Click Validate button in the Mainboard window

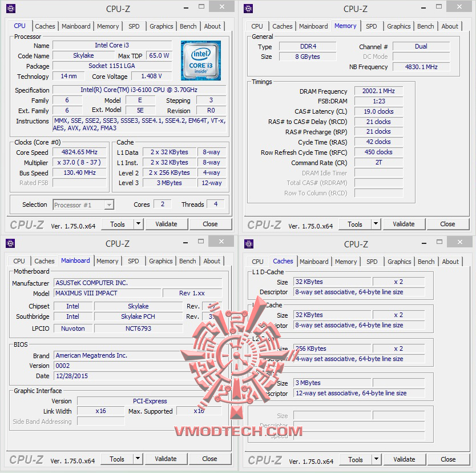[166, 459]
